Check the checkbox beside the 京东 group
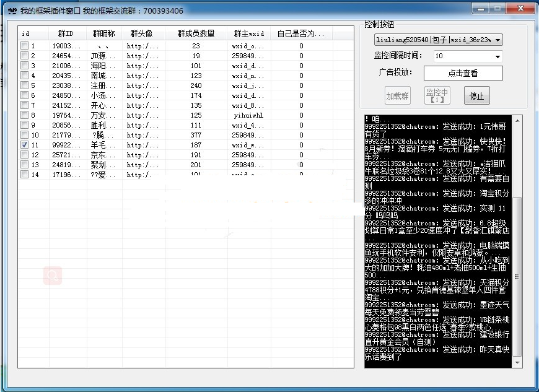Screen dimensions: 539x392 coord(24,154)
